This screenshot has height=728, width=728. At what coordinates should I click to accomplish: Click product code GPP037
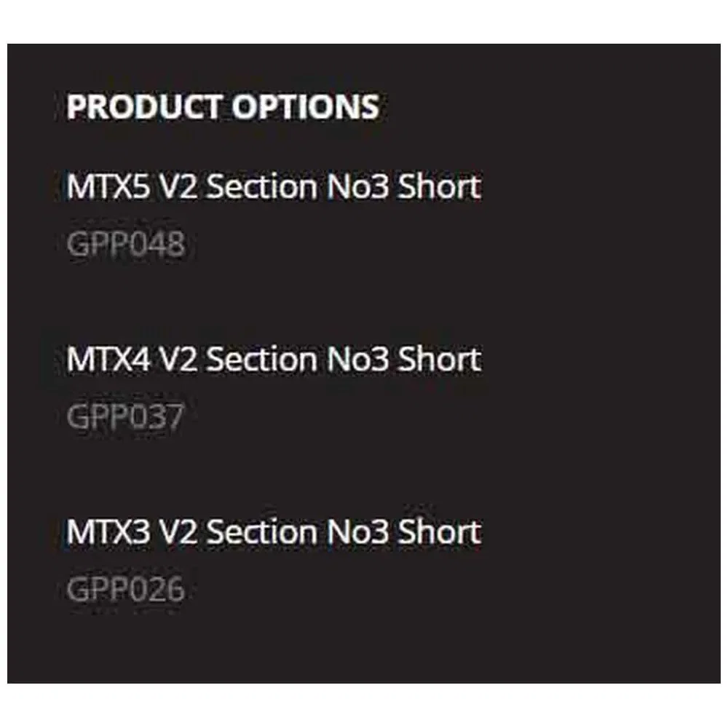tap(125, 416)
